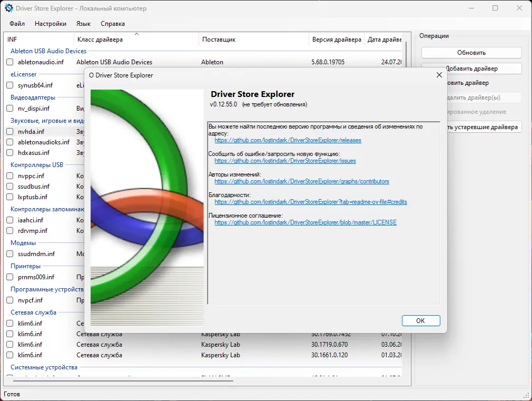Collapse the Ableton USB Audio Devices group
The image size is (532, 401).
[48, 51]
